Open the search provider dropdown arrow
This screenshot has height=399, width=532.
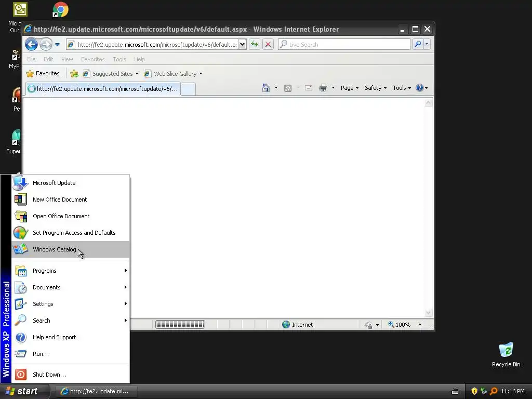(427, 44)
